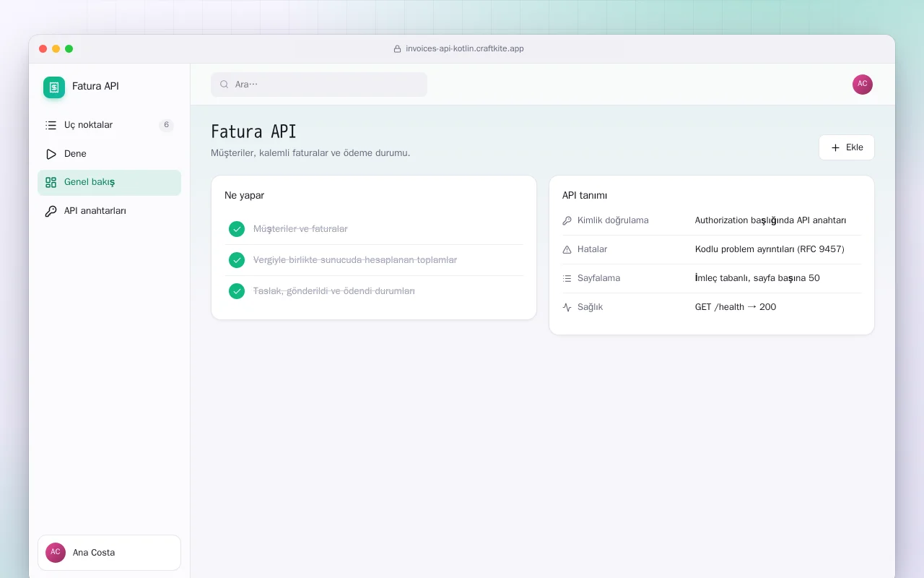Focus the Ara search field
The image size is (924, 578).
319,85
